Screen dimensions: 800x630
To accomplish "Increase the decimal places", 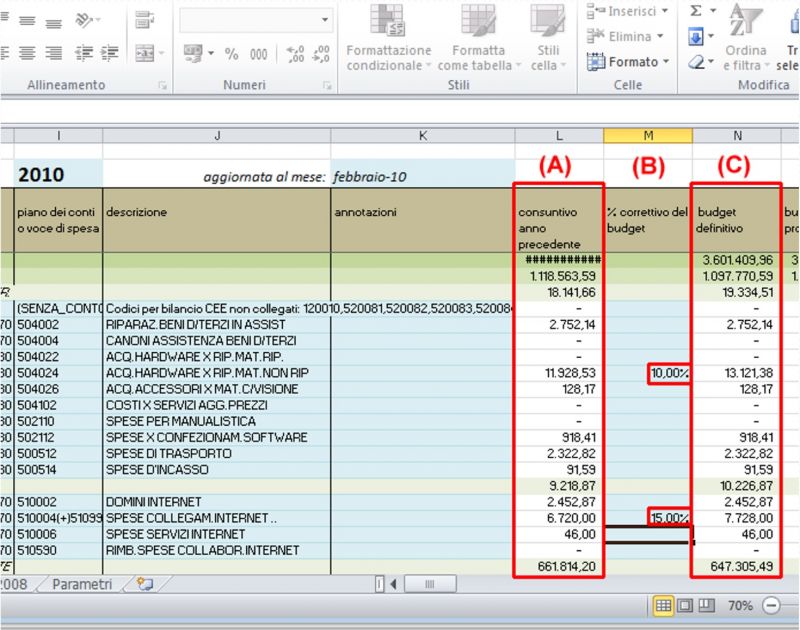I will (x=295, y=54).
